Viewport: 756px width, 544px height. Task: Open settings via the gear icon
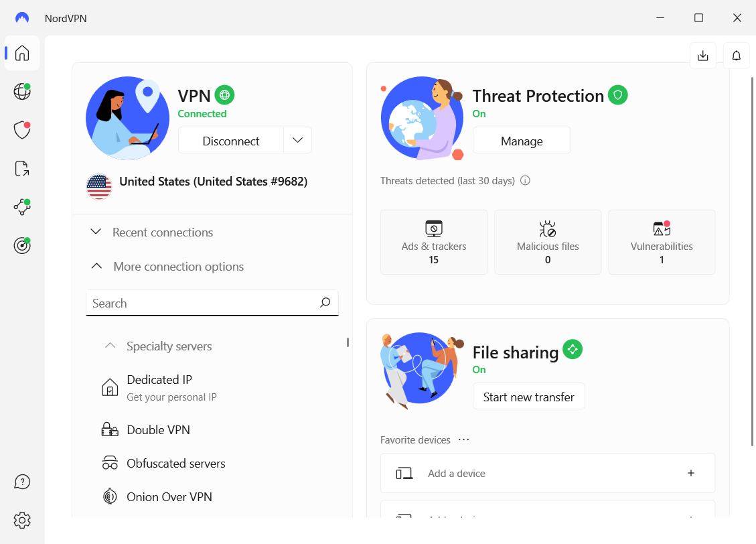(x=22, y=520)
